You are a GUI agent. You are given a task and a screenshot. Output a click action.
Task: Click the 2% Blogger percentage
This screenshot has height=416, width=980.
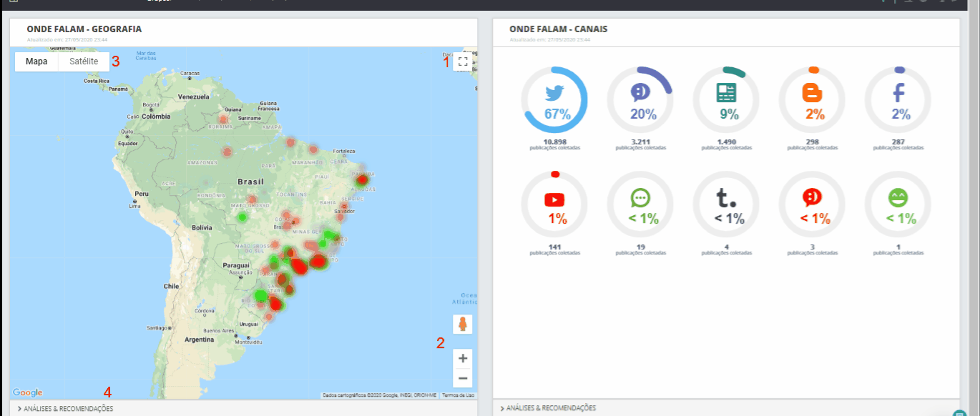[x=815, y=114]
